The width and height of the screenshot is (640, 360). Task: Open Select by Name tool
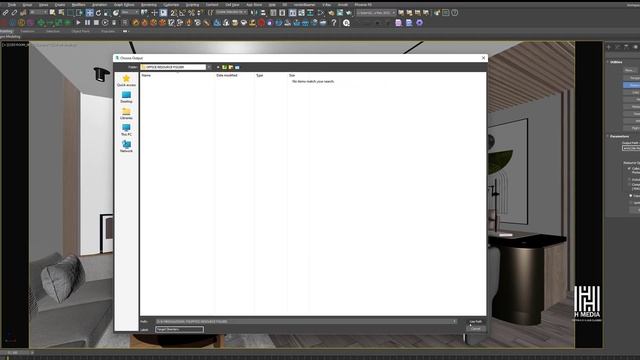pos(61,13)
